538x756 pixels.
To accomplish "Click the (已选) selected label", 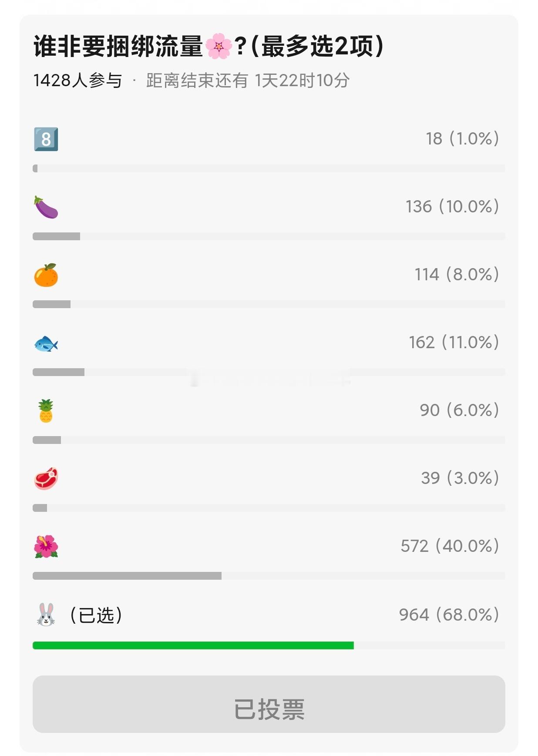I will 96,615.
